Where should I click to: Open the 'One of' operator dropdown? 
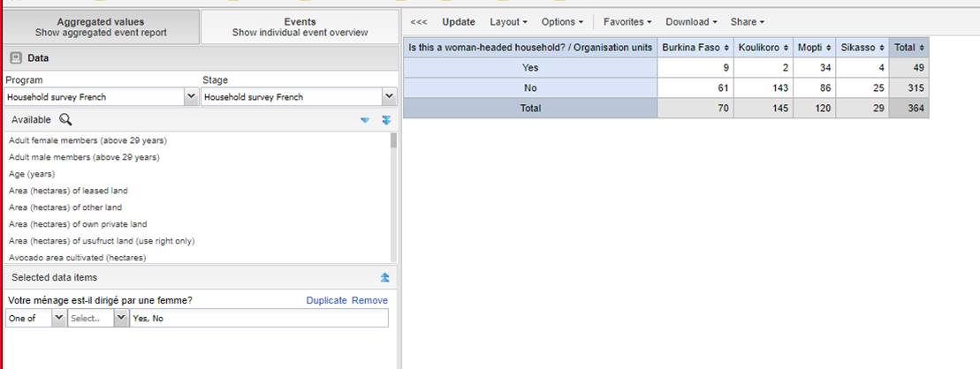tap(58, 319)
